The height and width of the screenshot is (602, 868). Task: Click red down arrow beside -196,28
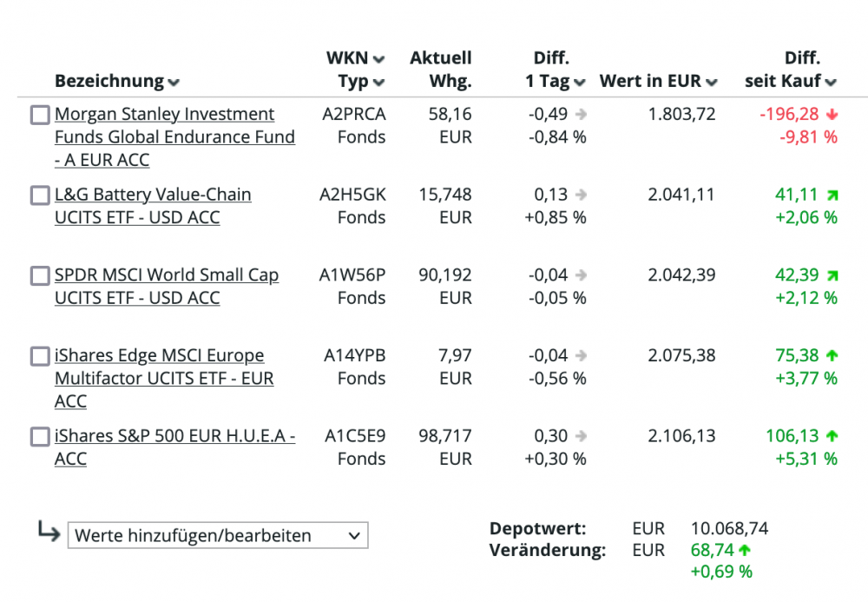click(x=832, y=115)
